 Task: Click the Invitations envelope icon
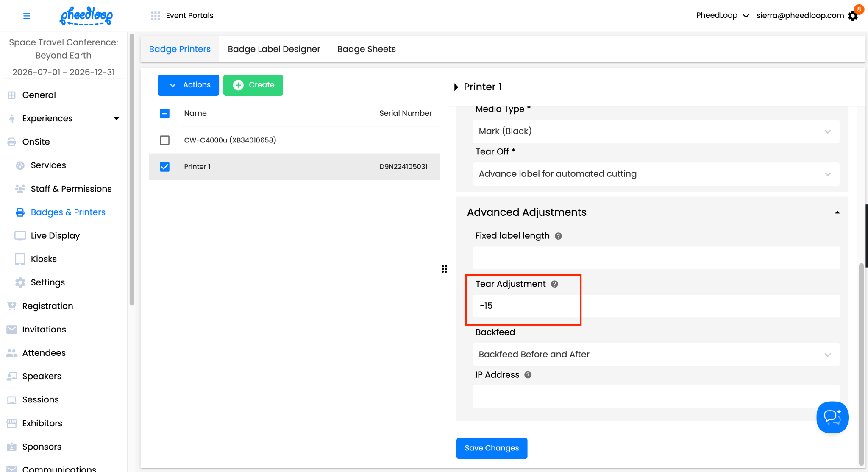(x=12, y=330)
